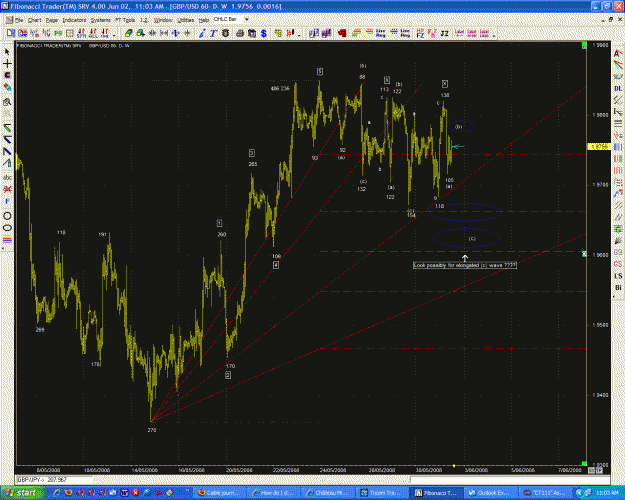Click the HP FZ toolbar icon

[x=420, y=33]
